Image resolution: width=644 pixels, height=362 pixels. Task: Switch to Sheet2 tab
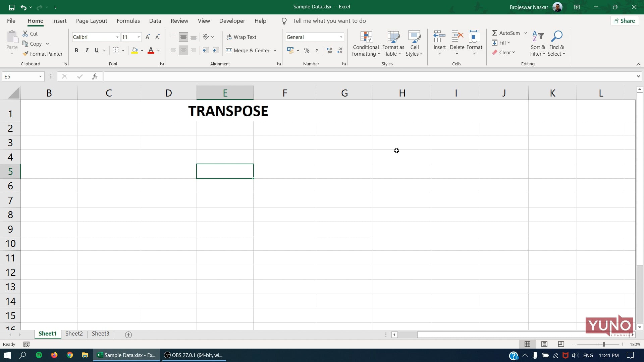[74, 334]
